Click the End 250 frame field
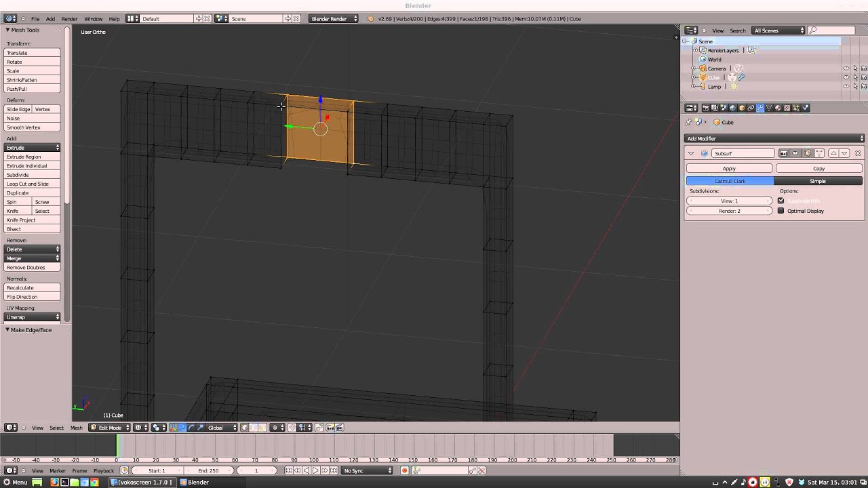868x488 pixels. [x=208, y=470]
